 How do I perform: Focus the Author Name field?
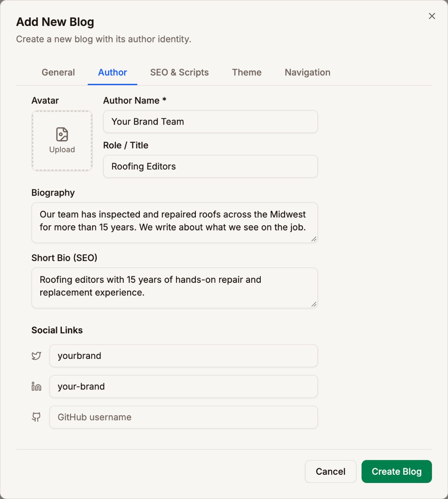210,121
